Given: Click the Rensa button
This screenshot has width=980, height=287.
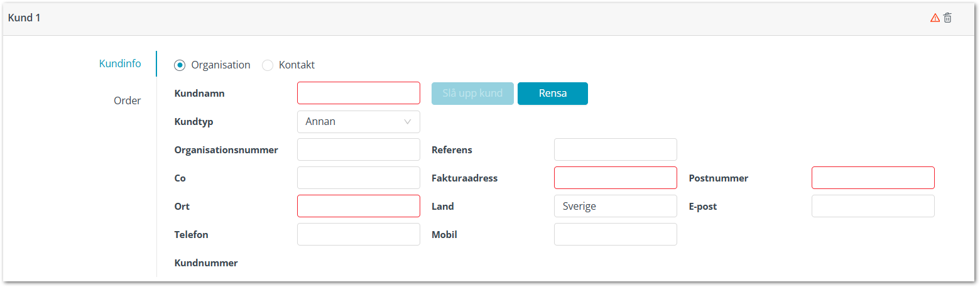Looking at the screenshot, I should (x=553, y=94).
